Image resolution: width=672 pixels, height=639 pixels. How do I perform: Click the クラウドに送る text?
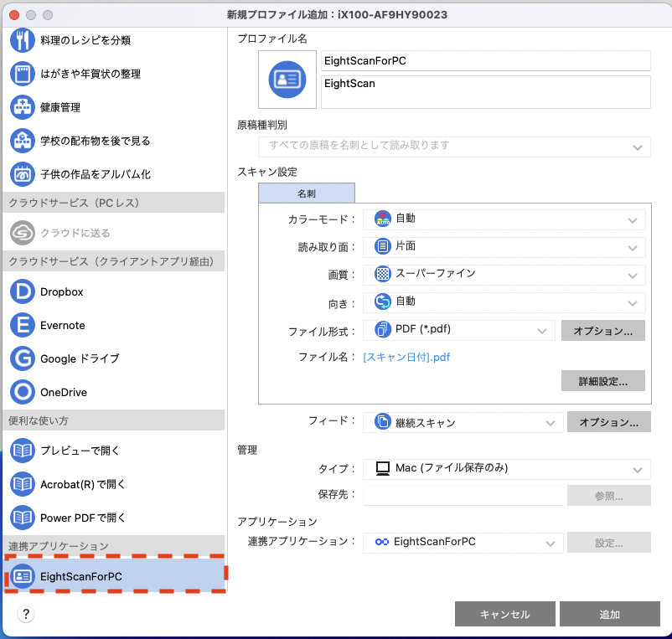75,233
